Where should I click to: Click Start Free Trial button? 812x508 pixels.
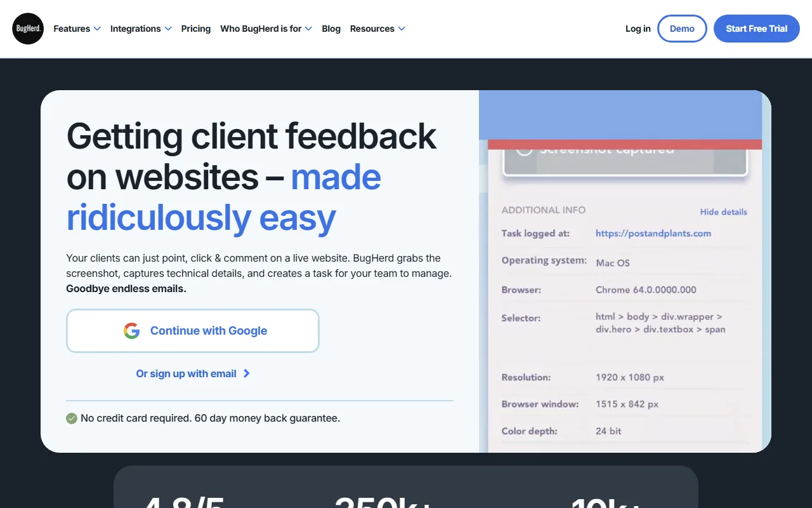pyautogui.click(x=757, y=29)
